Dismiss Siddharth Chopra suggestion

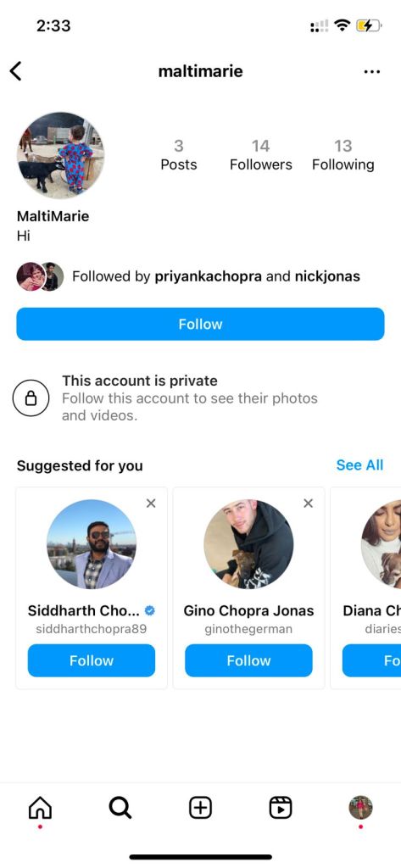click(x=151, y=503)
